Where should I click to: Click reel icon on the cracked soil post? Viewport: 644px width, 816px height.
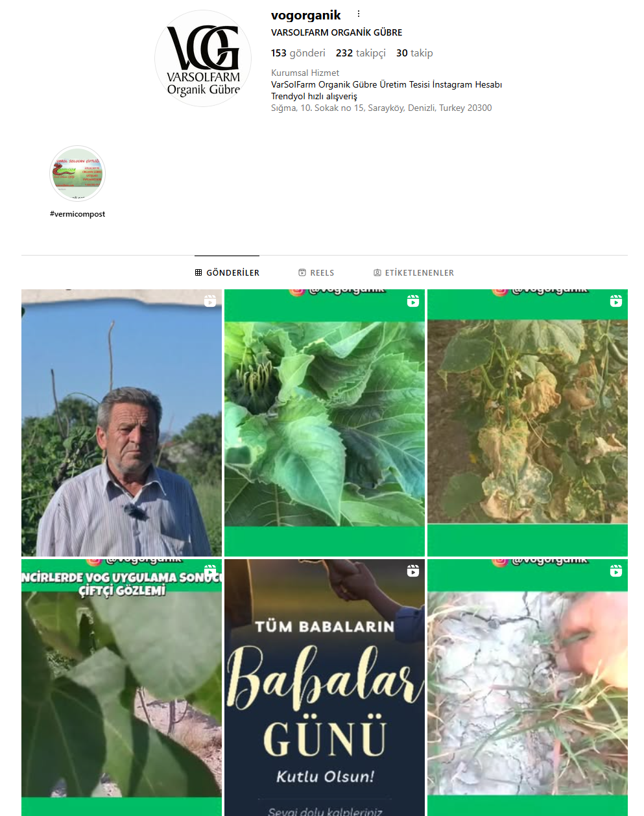pos(616,571)
